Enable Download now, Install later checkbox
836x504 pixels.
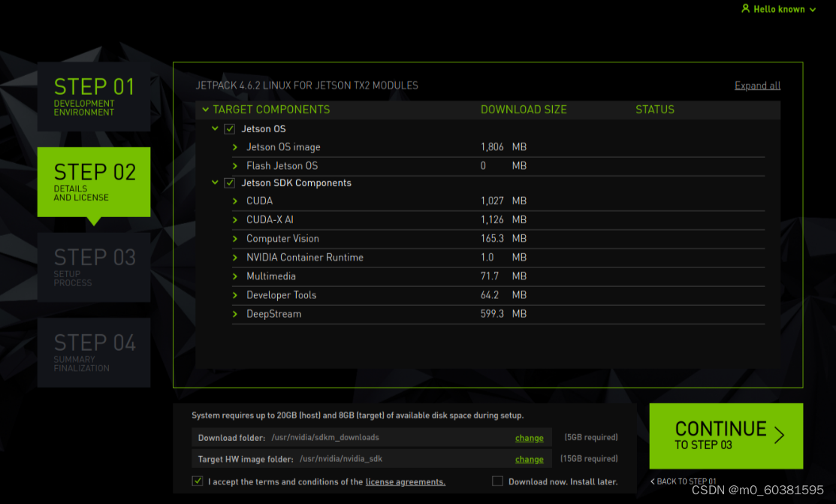pos(497,481)
